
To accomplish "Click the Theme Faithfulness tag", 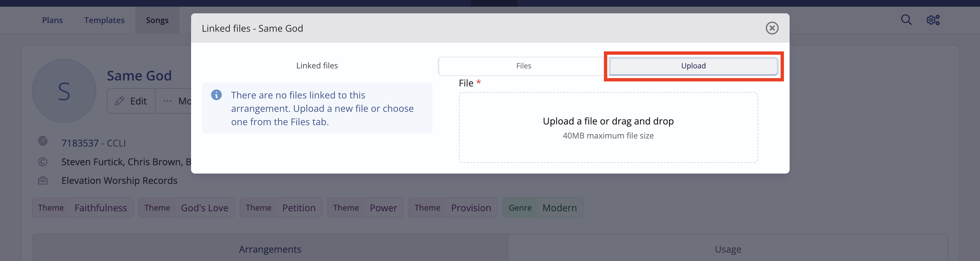I will (x=83, y=208).
